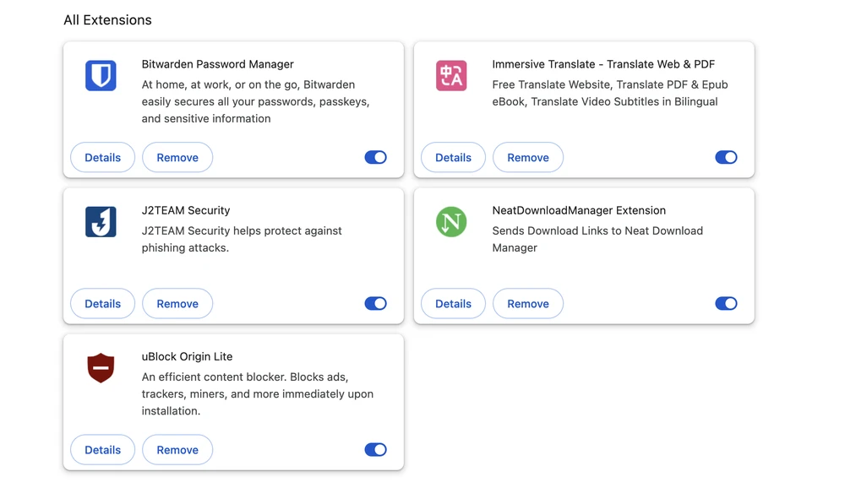Click the All Extensions heading
The height and width of the screenshot is (504, 845).
coord(107,19)
